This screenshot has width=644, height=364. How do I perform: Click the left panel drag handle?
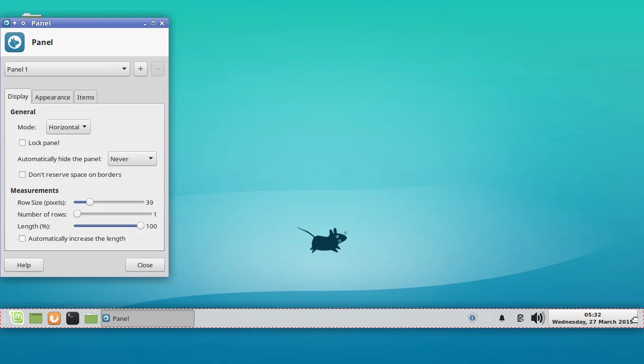coord(3,318)
